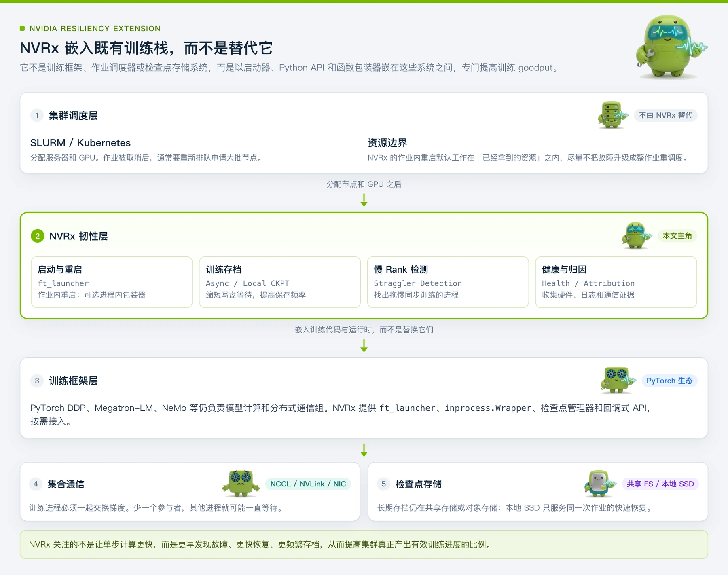
Task: Click the Async / Local CKPT label
Action: point(248,283)
